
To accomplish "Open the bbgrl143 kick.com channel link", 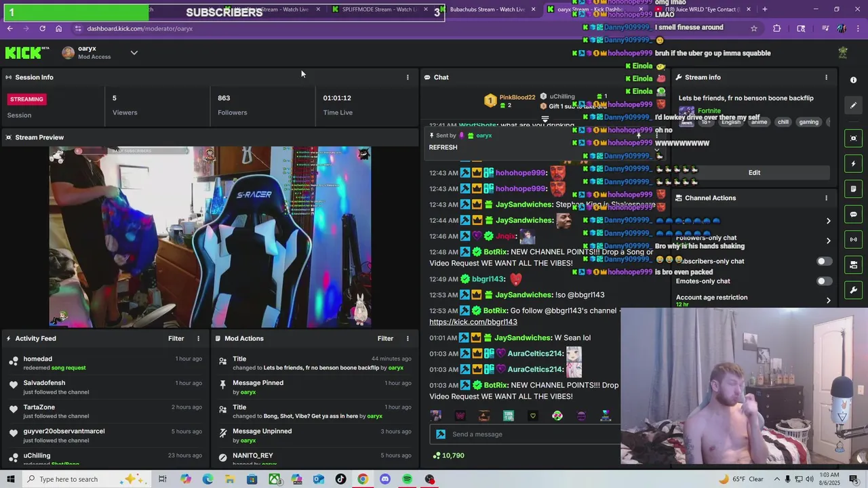I will pyautogui.click(x=473, y=322).
